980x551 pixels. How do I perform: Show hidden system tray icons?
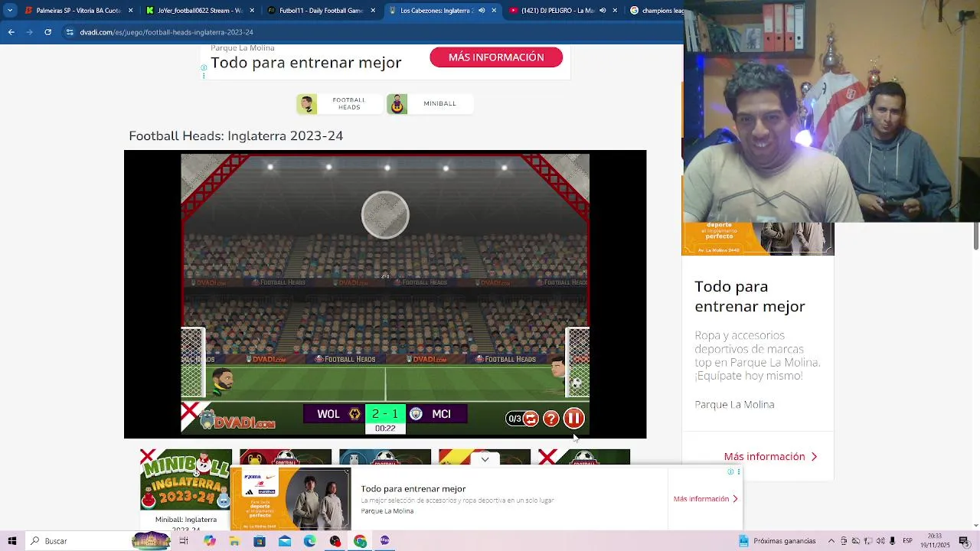831,541
